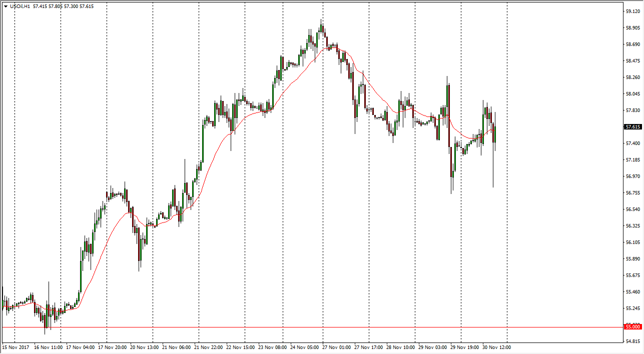Screen dimensions: 644x354
Task: Click the 55.890 price scale value
Action: pyautogui.click(x=632, y=259)
